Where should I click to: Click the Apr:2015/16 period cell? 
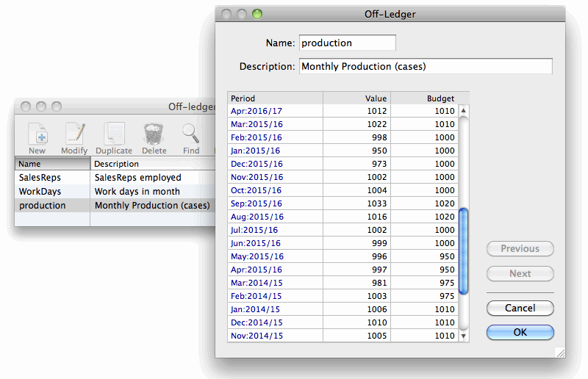pyautogui.click(x=275, y=270)
